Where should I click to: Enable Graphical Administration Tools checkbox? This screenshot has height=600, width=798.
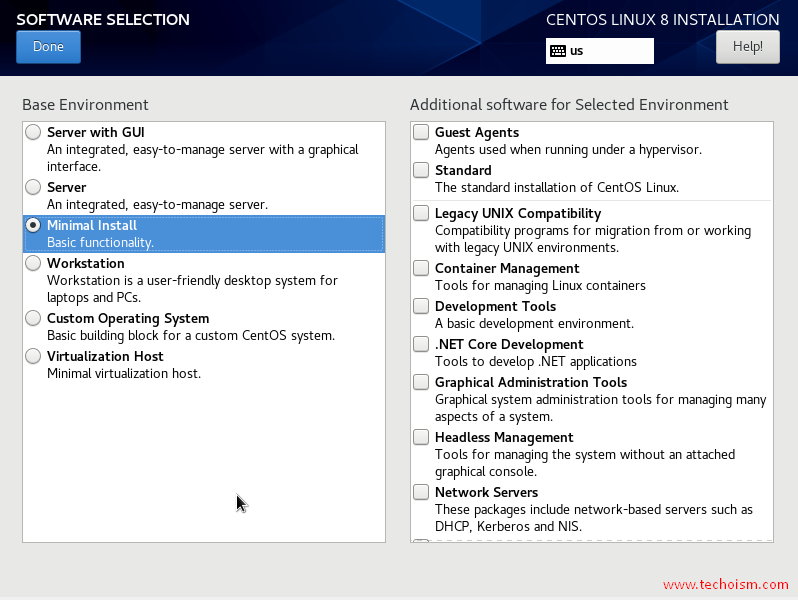tap(421, 382)
